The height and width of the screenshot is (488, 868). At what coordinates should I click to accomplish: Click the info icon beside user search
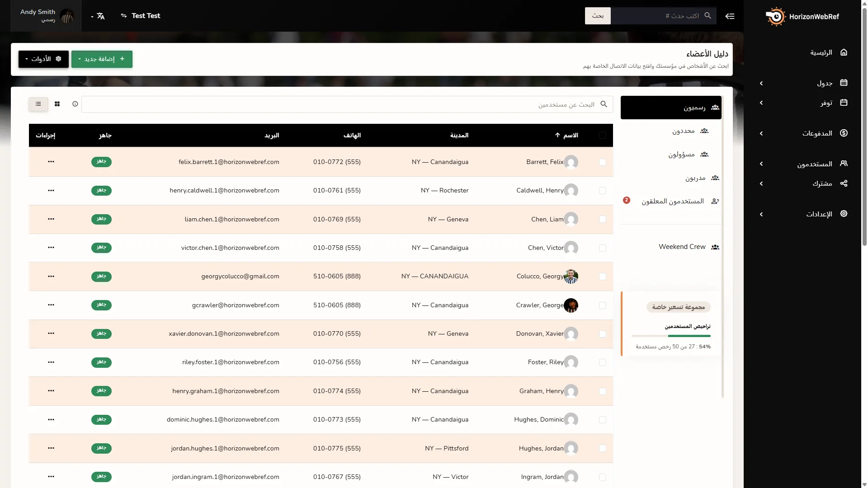(x=75, y=104)
